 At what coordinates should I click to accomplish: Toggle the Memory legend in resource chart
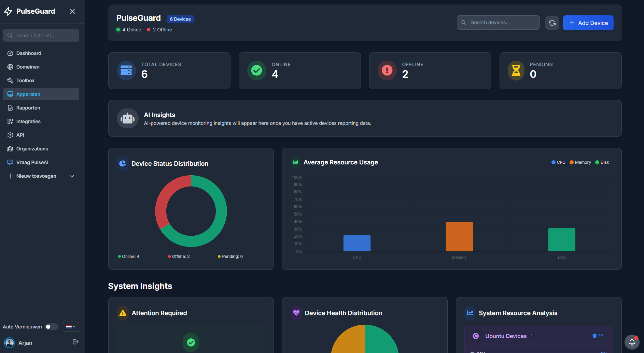(571, 162)
